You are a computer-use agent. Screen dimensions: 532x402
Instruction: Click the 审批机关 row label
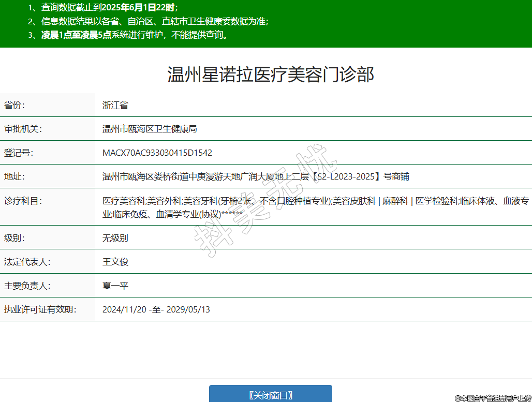click(x=23, y=129)
